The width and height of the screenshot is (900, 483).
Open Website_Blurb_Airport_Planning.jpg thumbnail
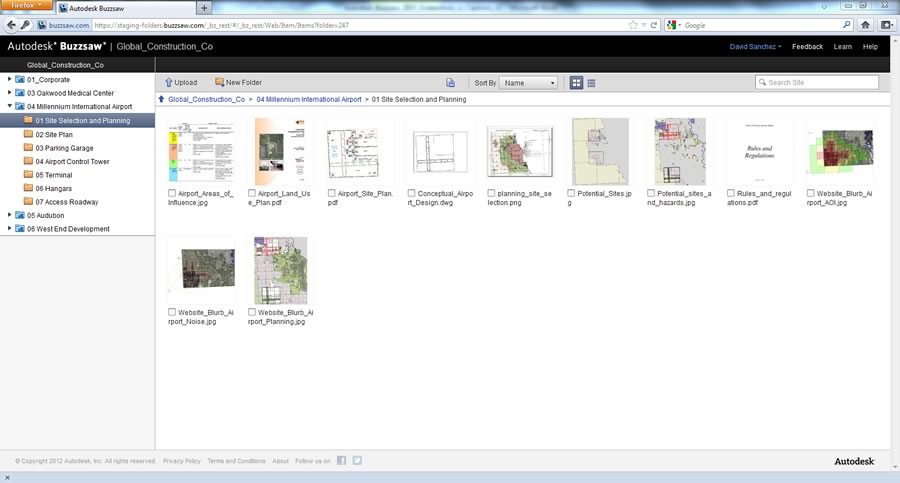[x=281, y=271]
